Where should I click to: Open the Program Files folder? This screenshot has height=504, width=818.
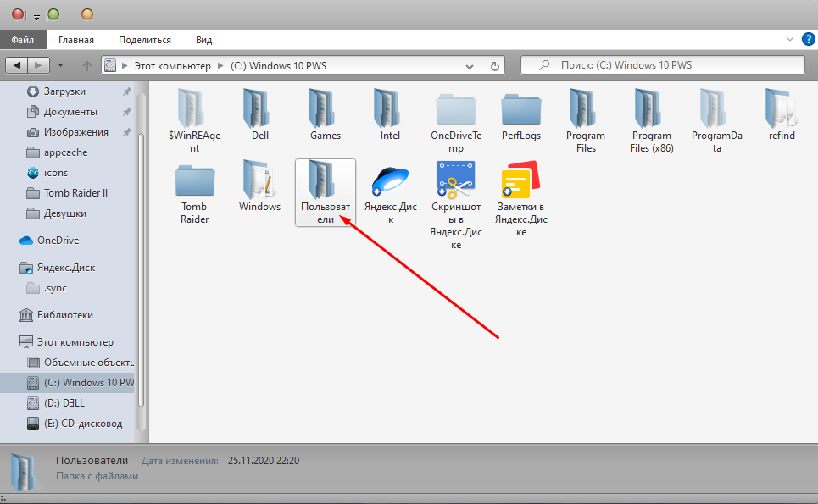tap(582, 108)
